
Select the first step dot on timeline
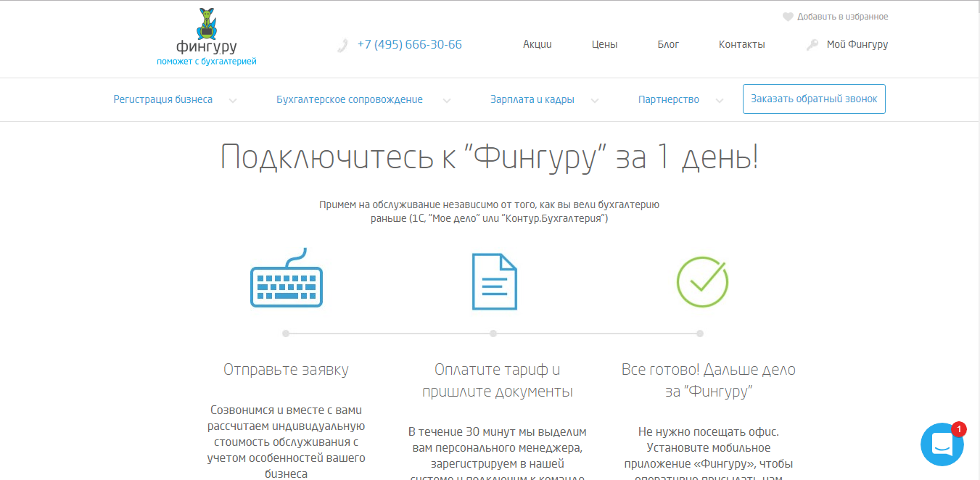click(x=286, y=334)
